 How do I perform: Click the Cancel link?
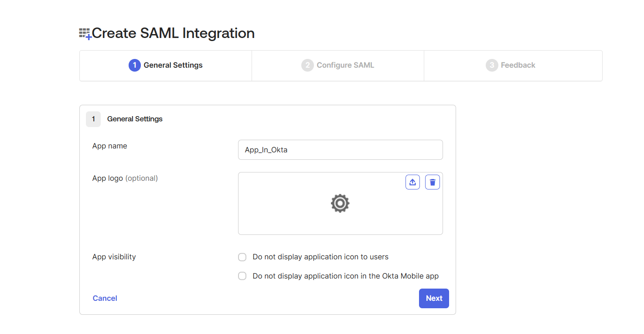(105, 298)
